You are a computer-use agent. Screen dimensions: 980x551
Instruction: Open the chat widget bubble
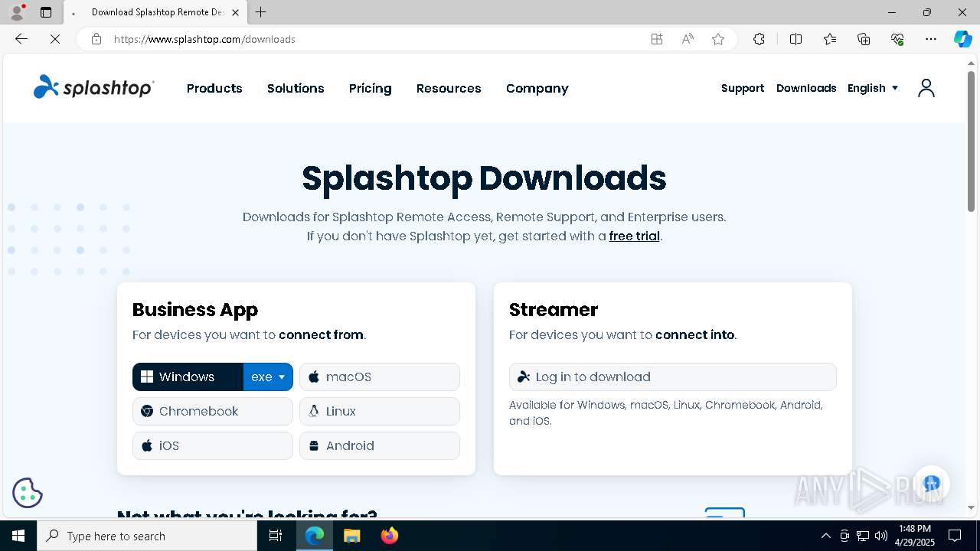point(931,484)
